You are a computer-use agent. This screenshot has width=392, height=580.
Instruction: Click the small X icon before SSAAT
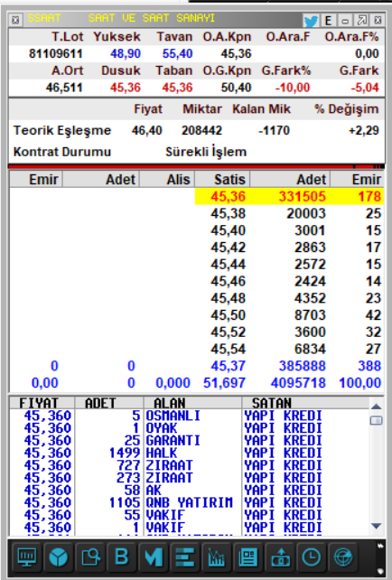[15, 20]
